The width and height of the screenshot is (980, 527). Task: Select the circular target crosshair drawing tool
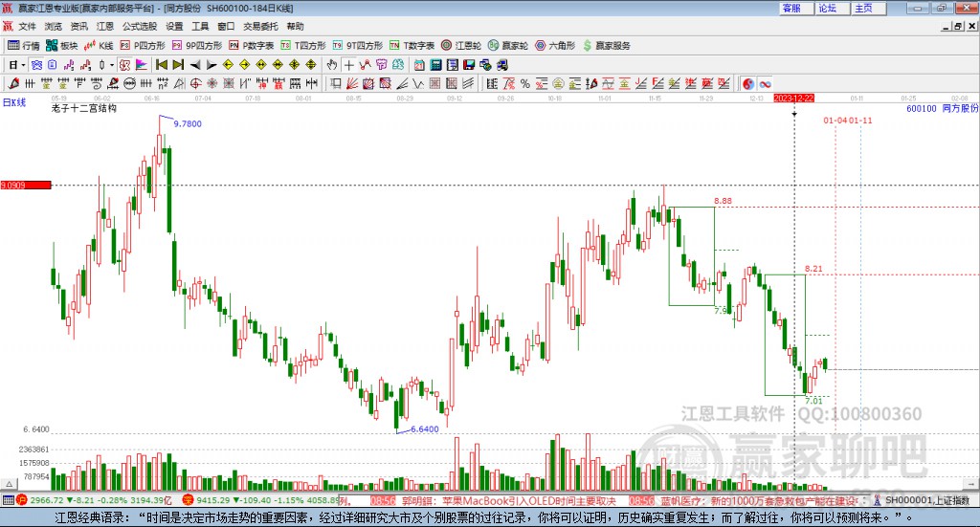point(195,83)
